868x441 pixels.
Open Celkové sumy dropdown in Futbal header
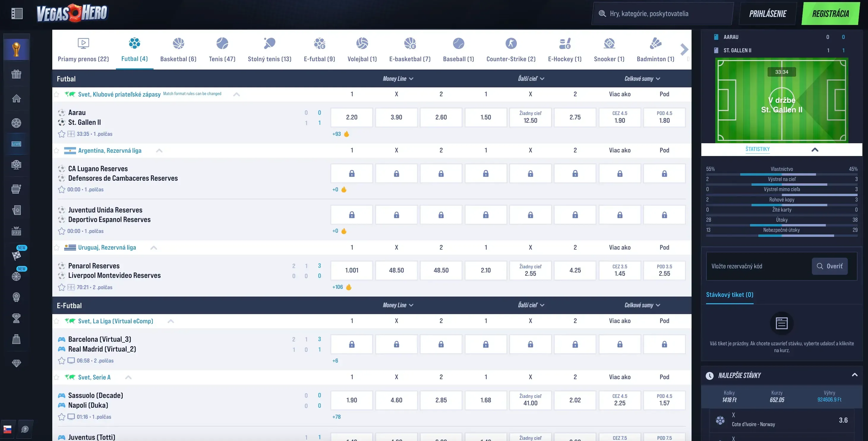pos(642,78)
